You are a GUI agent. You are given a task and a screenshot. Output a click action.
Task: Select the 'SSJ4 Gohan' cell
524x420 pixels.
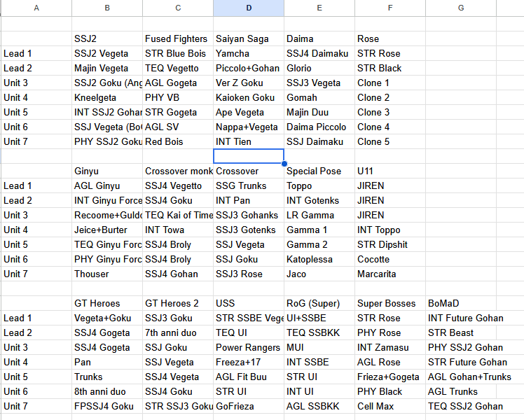click(178, 274)
